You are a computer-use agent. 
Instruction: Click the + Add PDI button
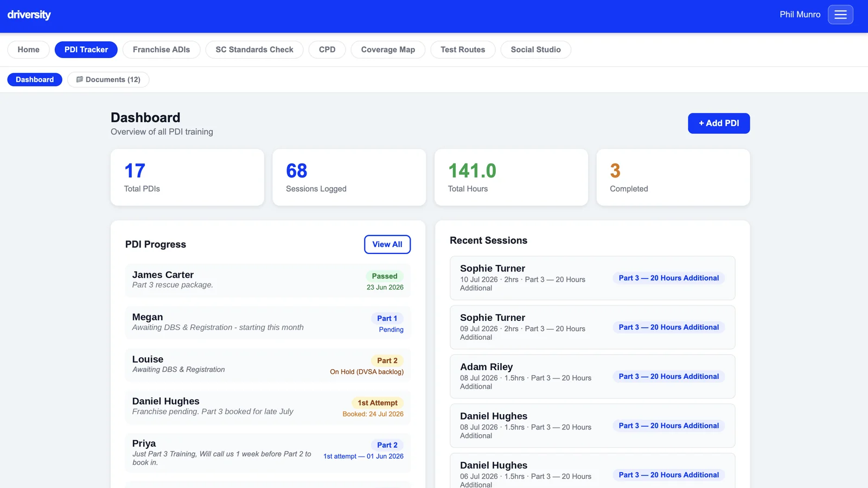[x=719, y=123]
